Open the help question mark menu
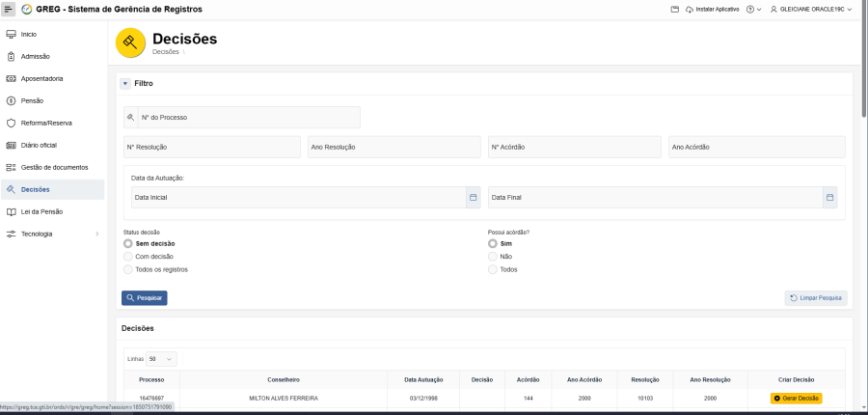Viewport: 868px width, 415px height. coord(753,9)
